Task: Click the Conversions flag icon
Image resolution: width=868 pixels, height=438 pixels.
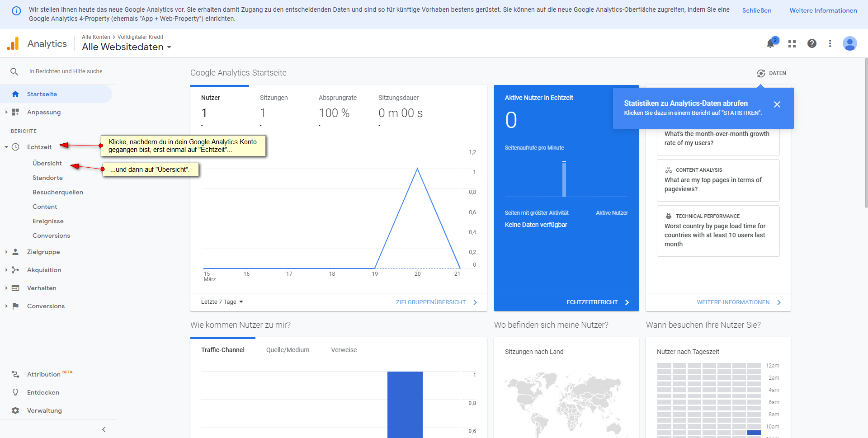Action: [15, 306]
